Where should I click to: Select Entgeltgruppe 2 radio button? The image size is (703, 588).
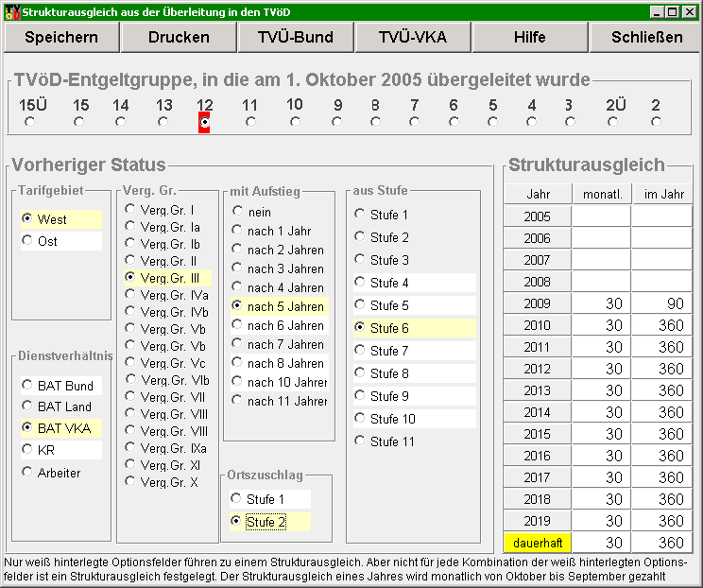657,122
